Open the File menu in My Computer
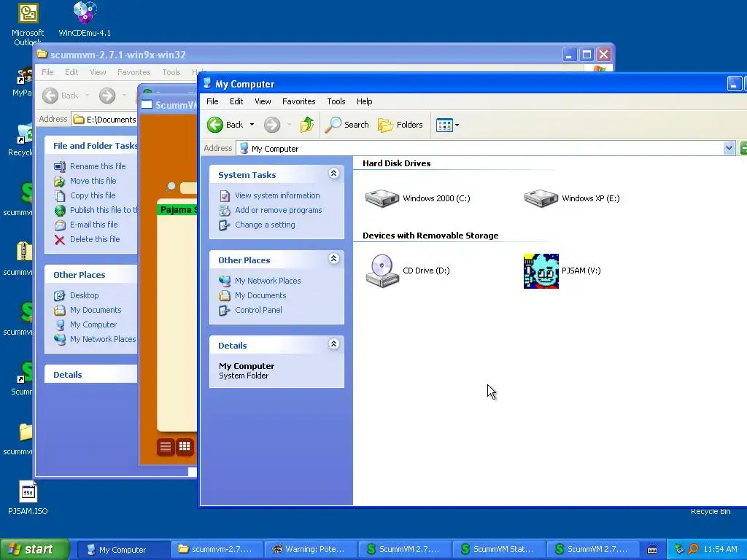Screen dimensions: 747x560 click(212, 101)
